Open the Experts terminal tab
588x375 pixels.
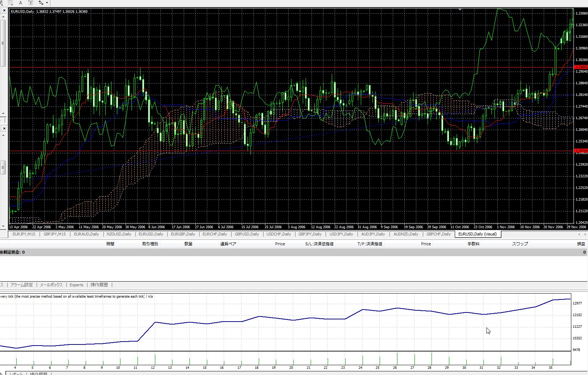pos(76,285)
